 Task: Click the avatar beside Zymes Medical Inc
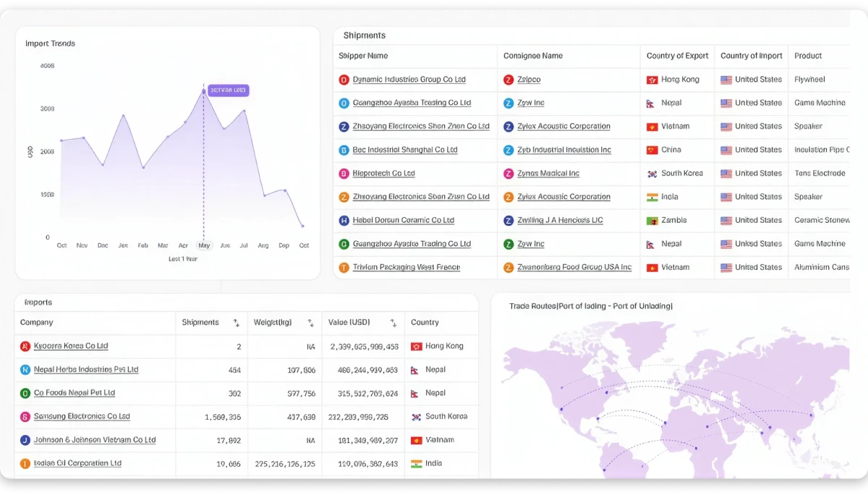click(509, 174)
